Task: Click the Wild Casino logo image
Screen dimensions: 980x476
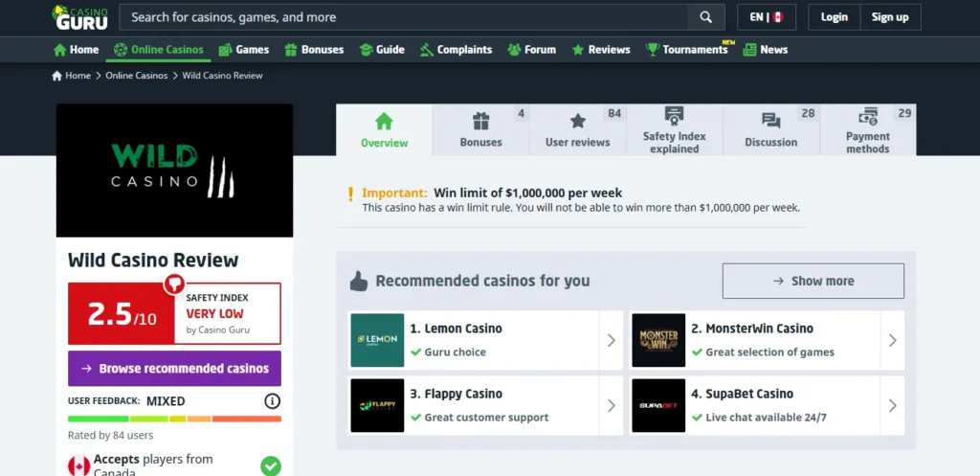Action: point(174,170)
